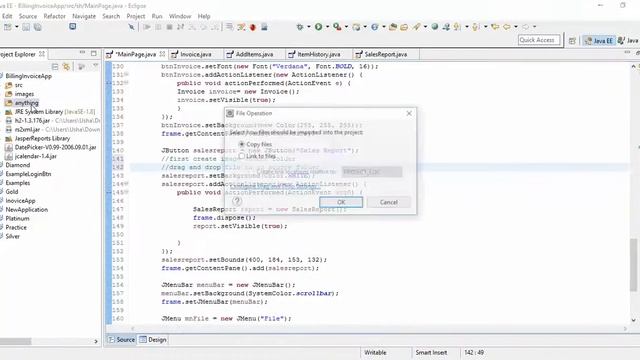This screenshot has height=360, width=640.
Task: Select the h2-1.3.176.jar entry
Action: [32, 120]
